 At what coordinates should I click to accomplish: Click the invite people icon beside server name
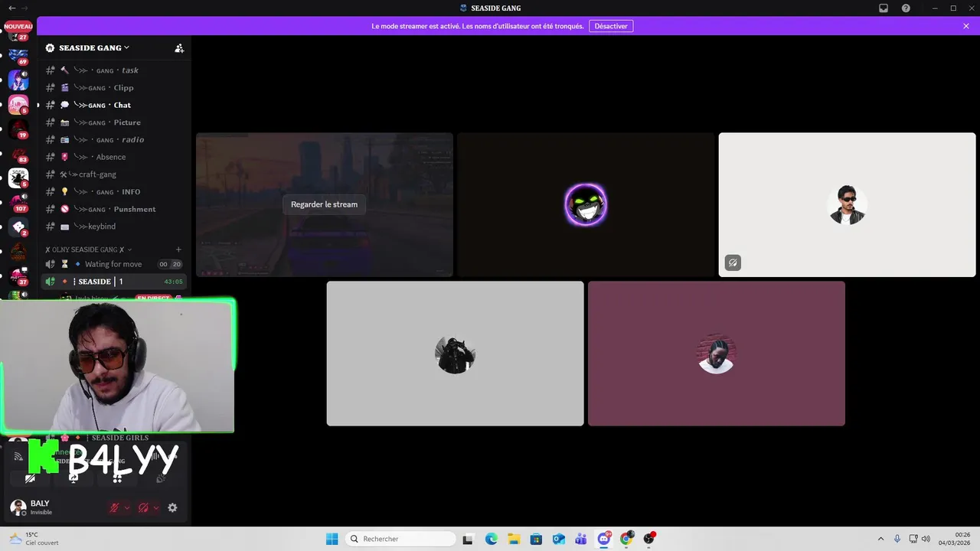tap(179, 47)
